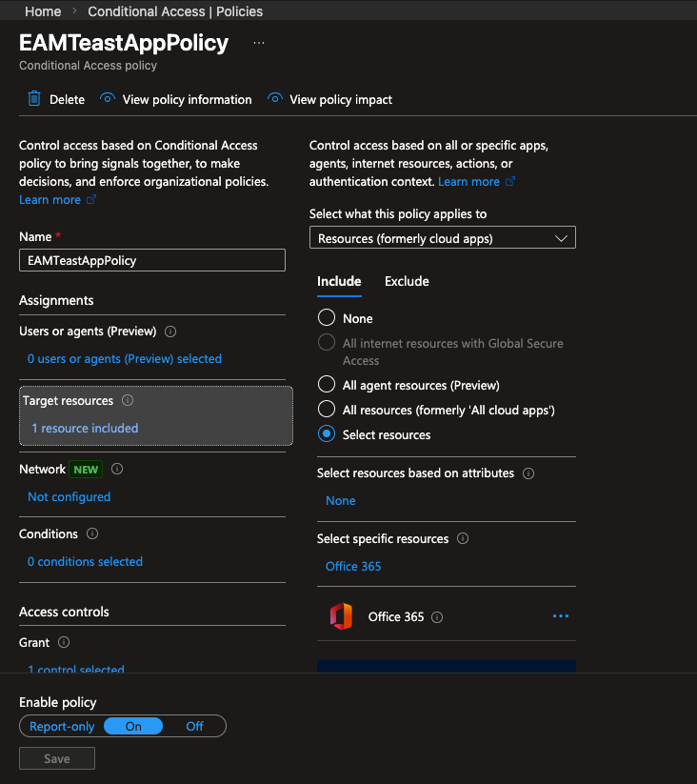Open 1 resource included link
Image resolution: width=697 pixels, height=784 pixels.
[x=85, y=428]
